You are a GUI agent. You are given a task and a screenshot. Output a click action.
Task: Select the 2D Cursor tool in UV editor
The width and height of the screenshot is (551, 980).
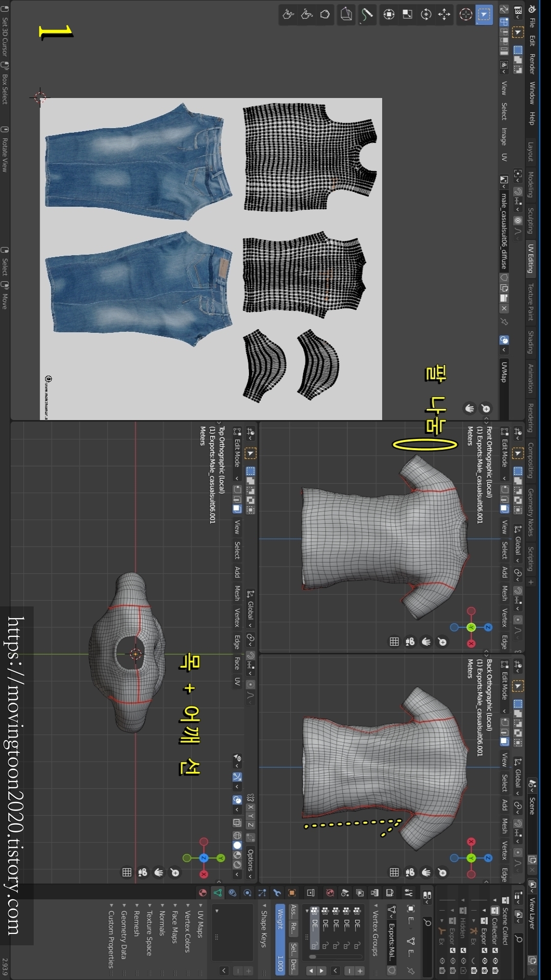point(465,14)
